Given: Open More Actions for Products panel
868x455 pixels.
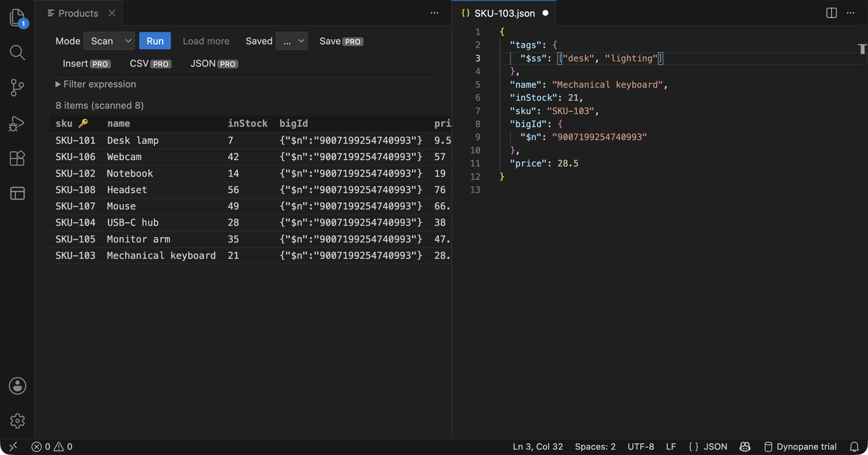Looking at the screenshot, I should 435,13.
